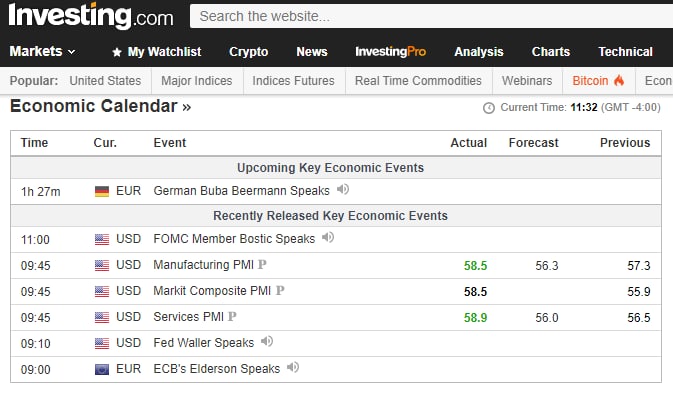The image size is (673, 410).
Task: Click the preliminary P icon beside Manufacturing PMI
Action: (262, 264)
